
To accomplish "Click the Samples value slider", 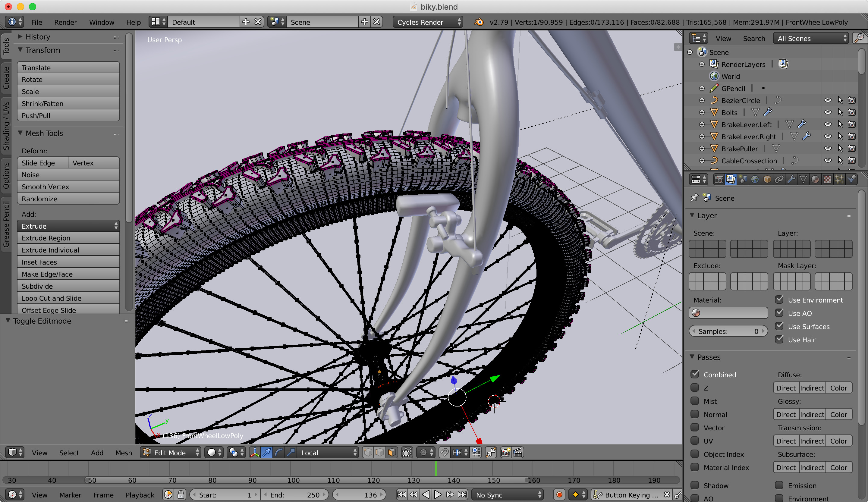I will 728,331.
